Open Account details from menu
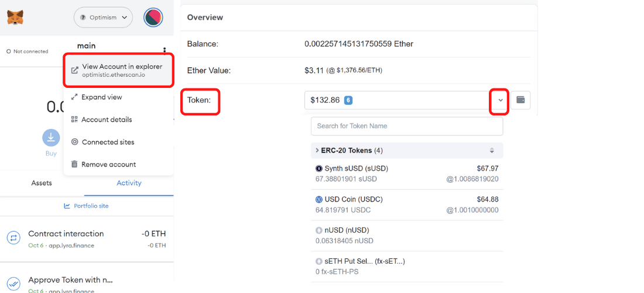The height and width of the screenshot is (293, 644). (x=106, y=120)
